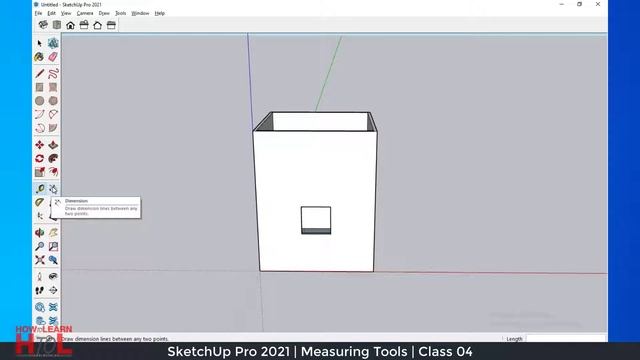Open Extension Warehouse from toolbar

pyautogui.click(x=53, y=307)
